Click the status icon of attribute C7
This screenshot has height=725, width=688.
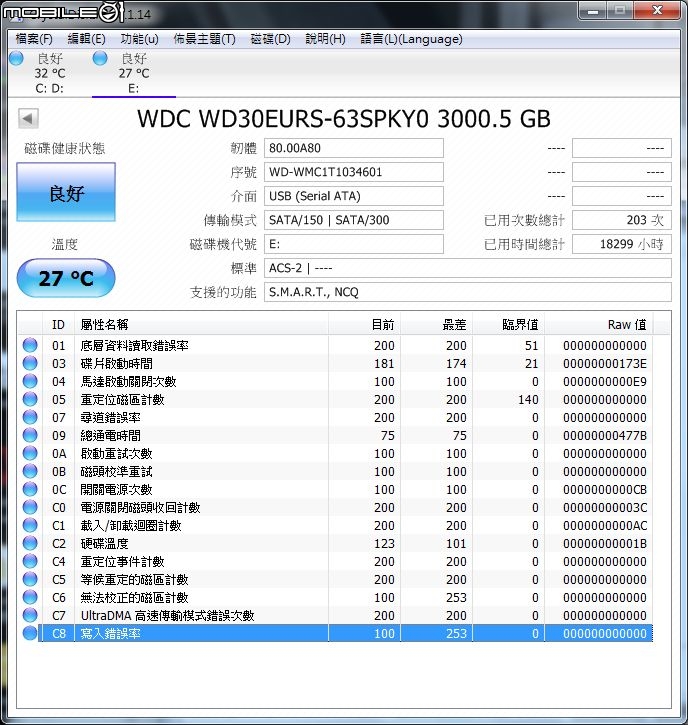tap(30, 615)
